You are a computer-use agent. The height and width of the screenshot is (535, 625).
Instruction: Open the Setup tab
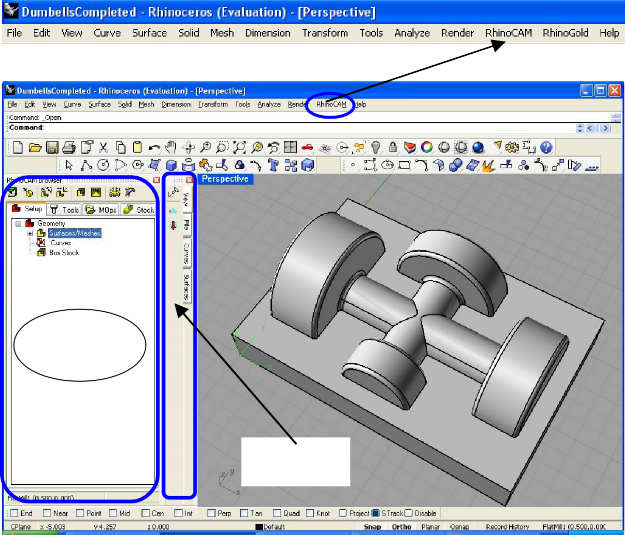27,209
